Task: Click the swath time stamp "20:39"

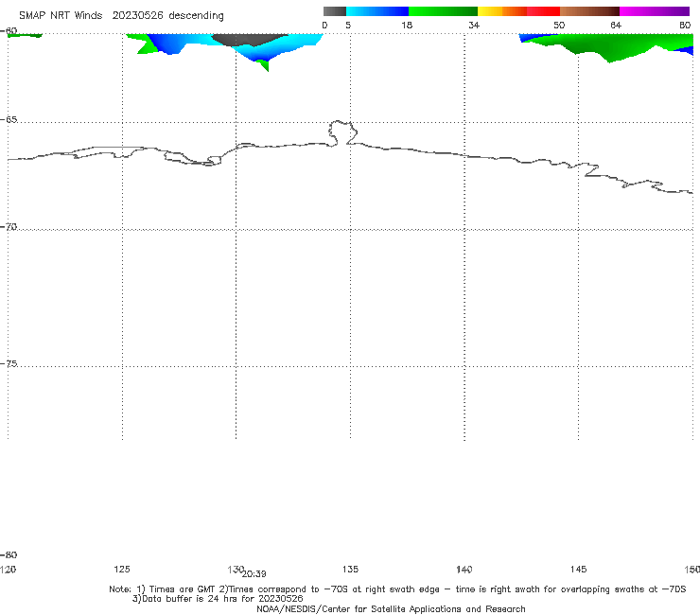Action: (254, 574)
